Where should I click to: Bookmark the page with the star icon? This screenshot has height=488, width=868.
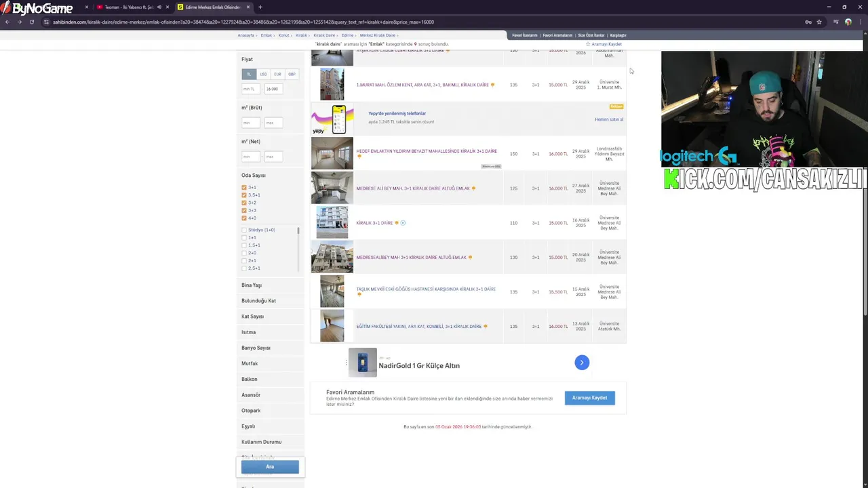click(x=818, y=22)
